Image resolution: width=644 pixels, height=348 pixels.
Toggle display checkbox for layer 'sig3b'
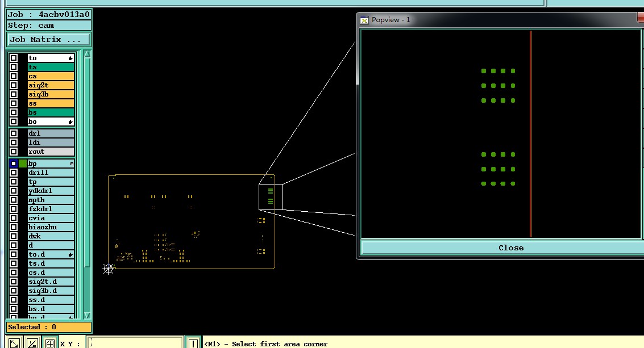tap(14, 94)
